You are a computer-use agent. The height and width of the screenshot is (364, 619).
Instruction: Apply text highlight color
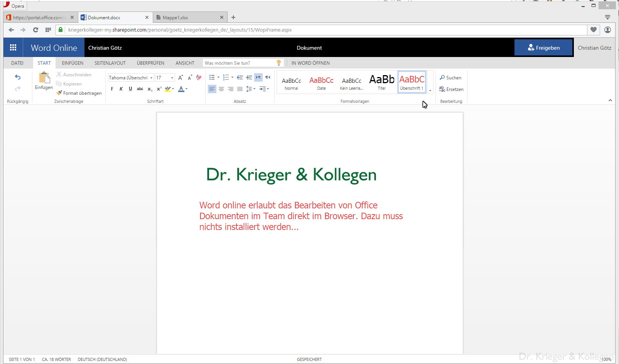[168, 89]
